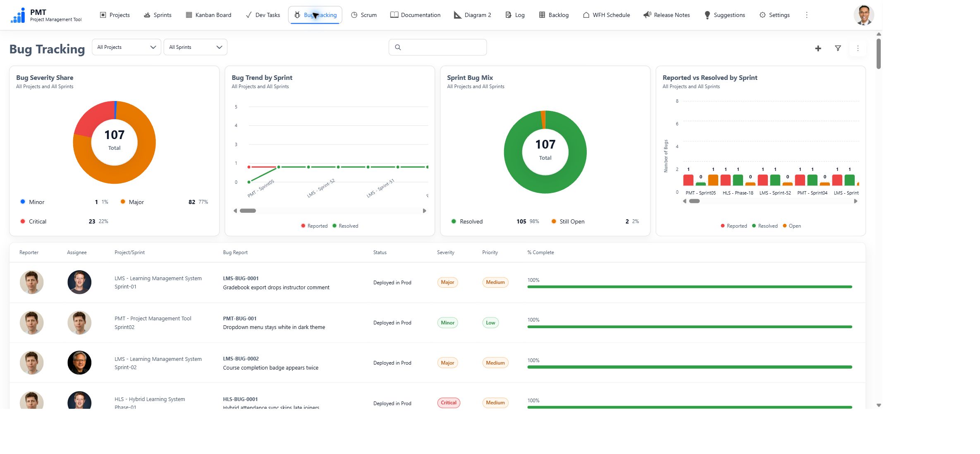Viewport: 980px width, 454px height.
Task: Click the Bug Trend chart scrollbar thumb
Action: [x=248, y=211]
